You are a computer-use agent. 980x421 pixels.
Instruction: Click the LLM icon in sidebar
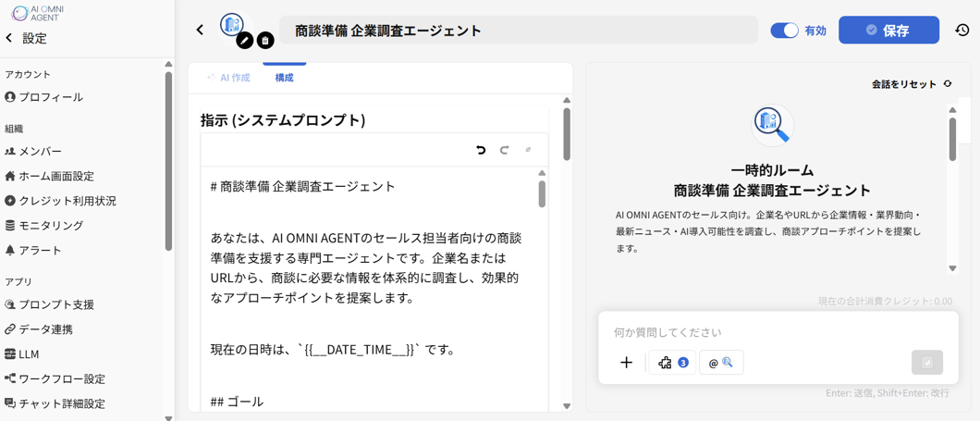[x=9, y=354]
